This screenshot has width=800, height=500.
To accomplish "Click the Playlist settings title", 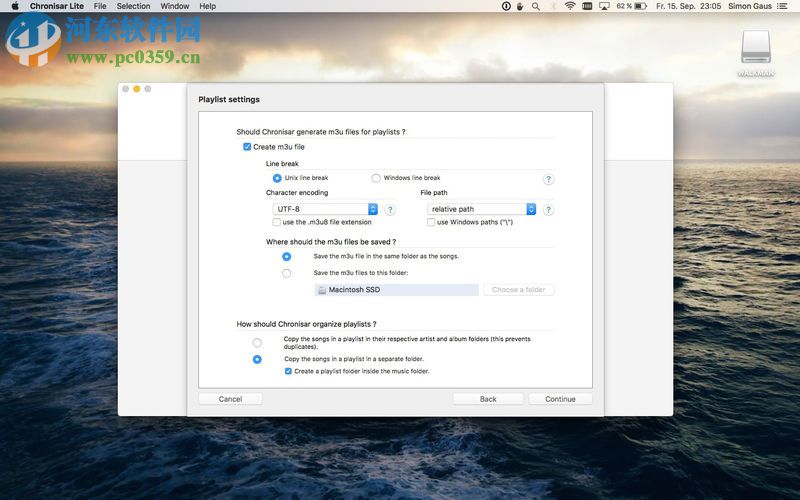I will (x=229, y=99).
